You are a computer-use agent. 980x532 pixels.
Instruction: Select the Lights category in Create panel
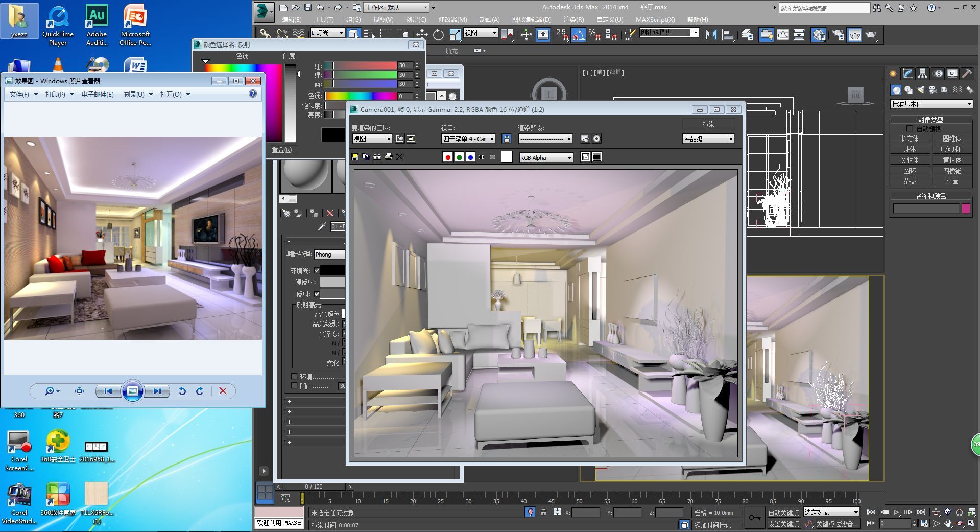(x=921, y=90)
